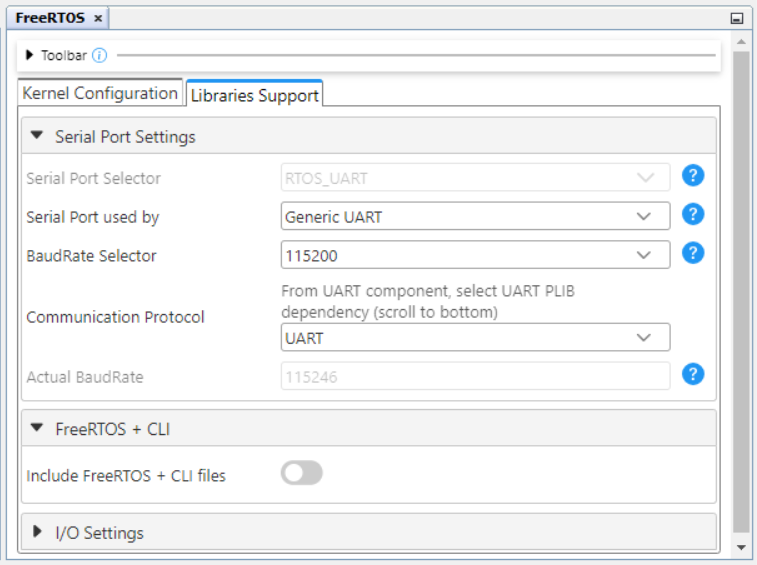Click the Include FreeRTOS + CLI files label
Screen dimensions: 757x565
[x=126, y=476]
